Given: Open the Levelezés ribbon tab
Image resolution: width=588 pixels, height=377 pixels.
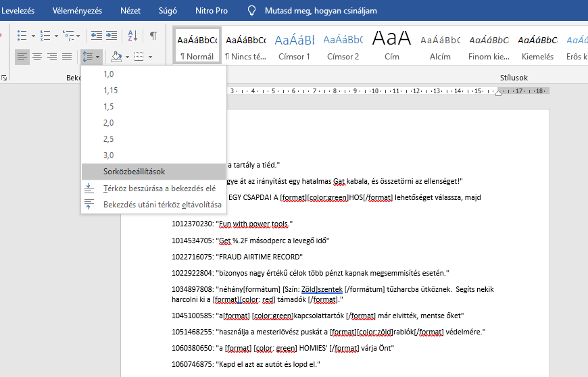Looking at the screenshot, I should click(x=18, y=11).
